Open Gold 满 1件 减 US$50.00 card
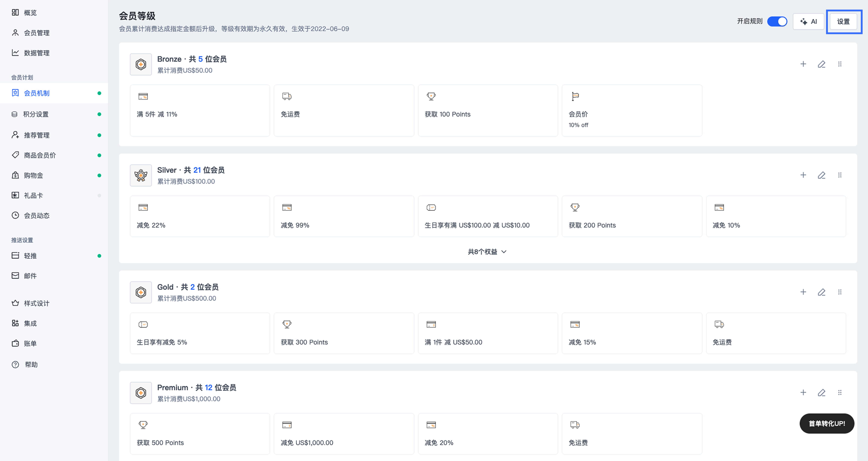Viewport: 868px width, 461px height. (488, 333)
